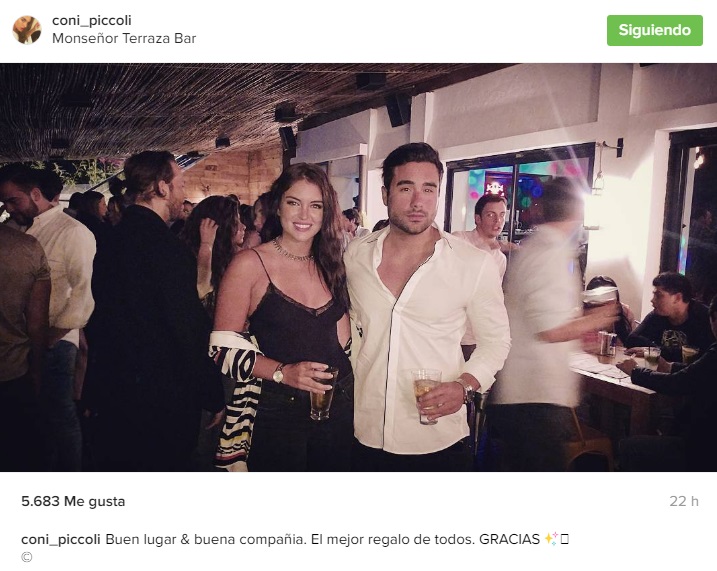Viewport: 717px width, 571px height.
Task: Click the sparkles emoji in the caption
Action: click(551, 539)
